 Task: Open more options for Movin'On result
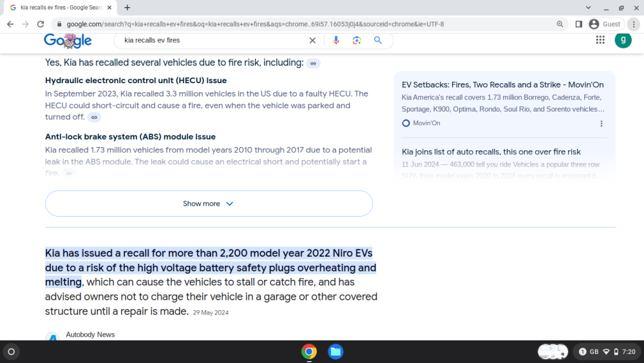601,123
